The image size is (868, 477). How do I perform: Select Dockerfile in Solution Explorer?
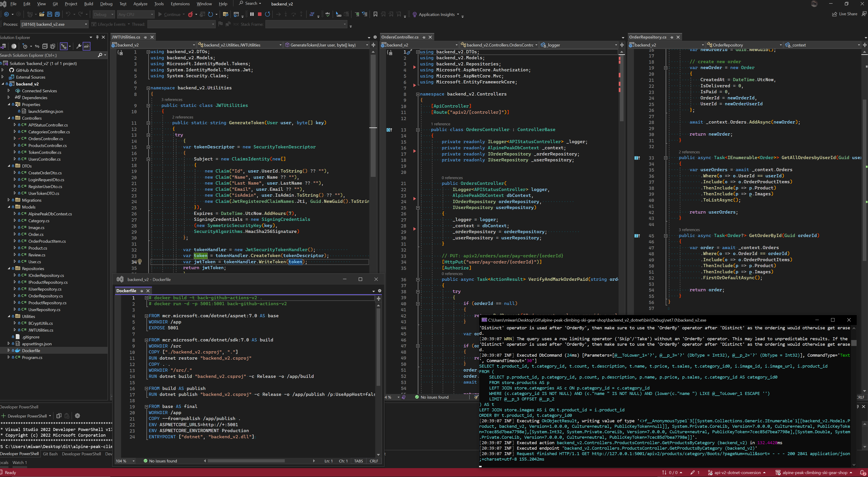pyautogui.click(x=31, y=351)
